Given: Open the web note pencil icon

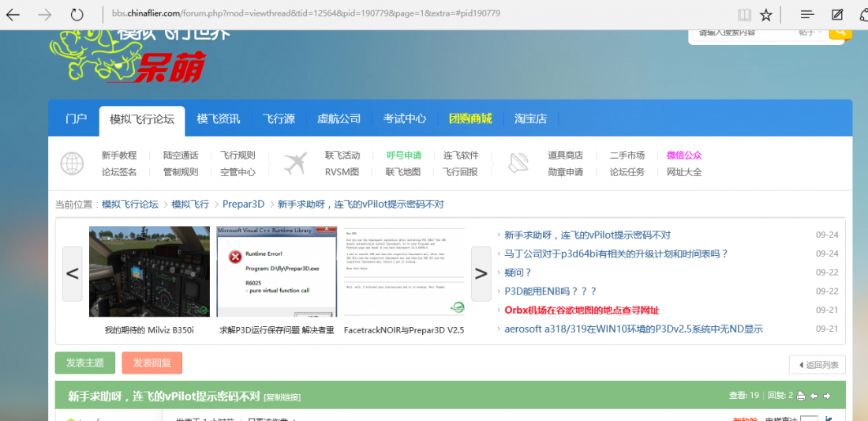Looking at the screenshot, I should pyautogui.click(x=837, y=15).
